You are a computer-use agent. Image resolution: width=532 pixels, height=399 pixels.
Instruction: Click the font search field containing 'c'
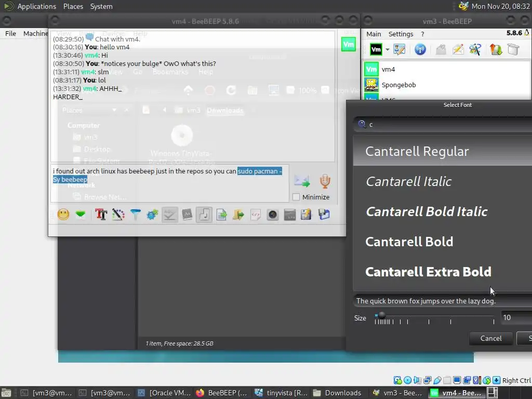(x=443, y=125)
